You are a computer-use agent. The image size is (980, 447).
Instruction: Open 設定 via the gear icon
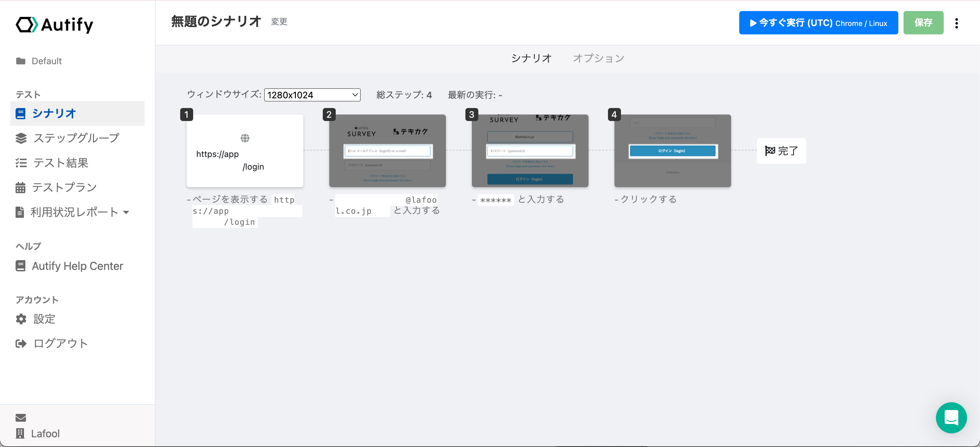click(21, 319)
